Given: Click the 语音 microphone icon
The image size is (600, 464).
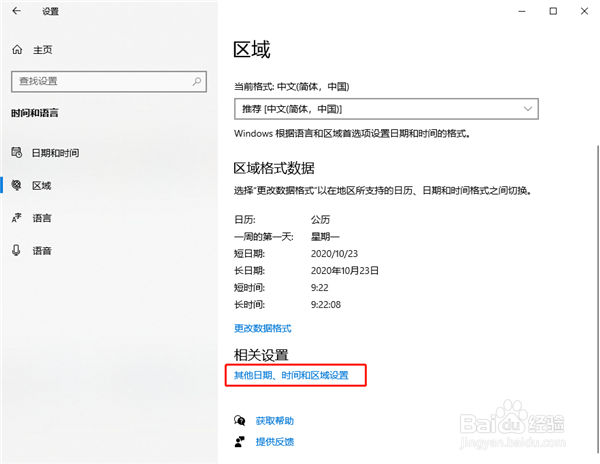Looking at the screenshot, I should pyautogui.click(x=16, y=250).
